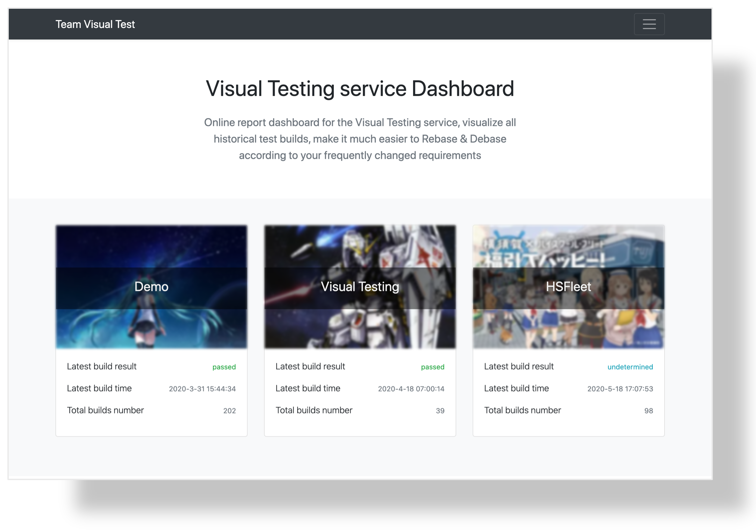Click the Latest build result label in HSFleet
Viewport: 756px width, 532px height.
519,366
